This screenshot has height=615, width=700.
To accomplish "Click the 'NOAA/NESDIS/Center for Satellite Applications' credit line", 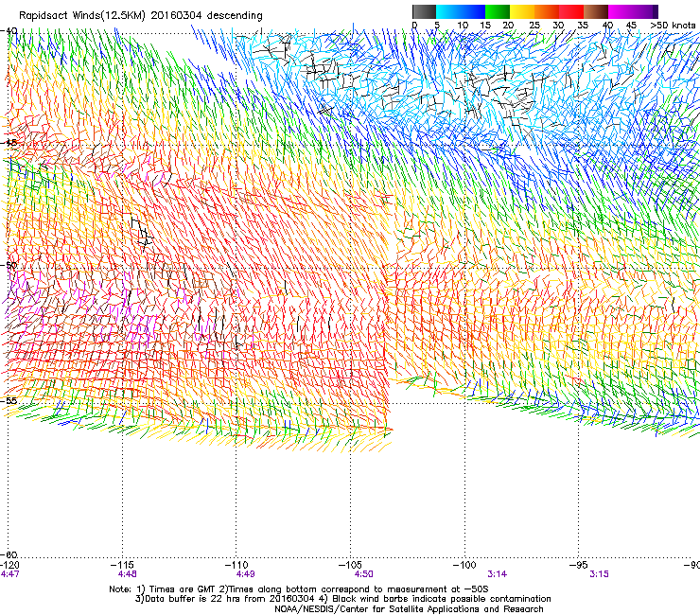I will [x=409, y=609].
